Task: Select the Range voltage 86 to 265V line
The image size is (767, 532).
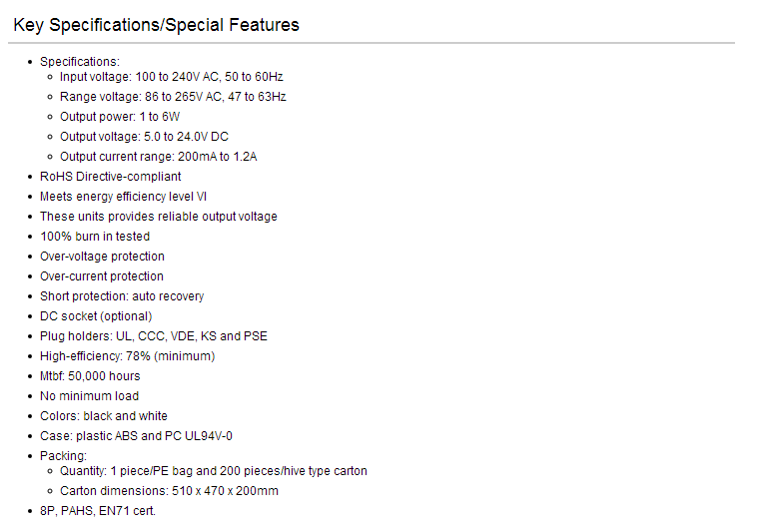Action: (x=173, y=97)
